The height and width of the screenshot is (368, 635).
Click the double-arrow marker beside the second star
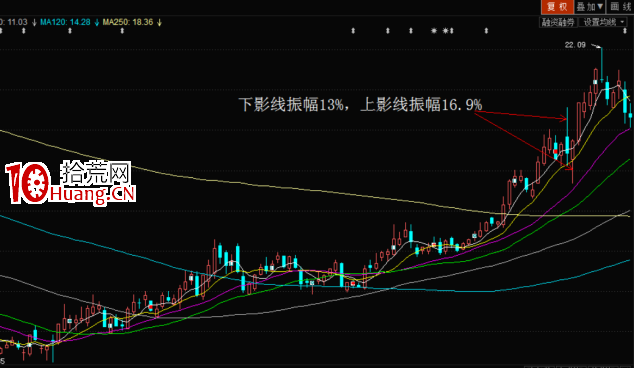pyautogui.click(x=452, y=31)
